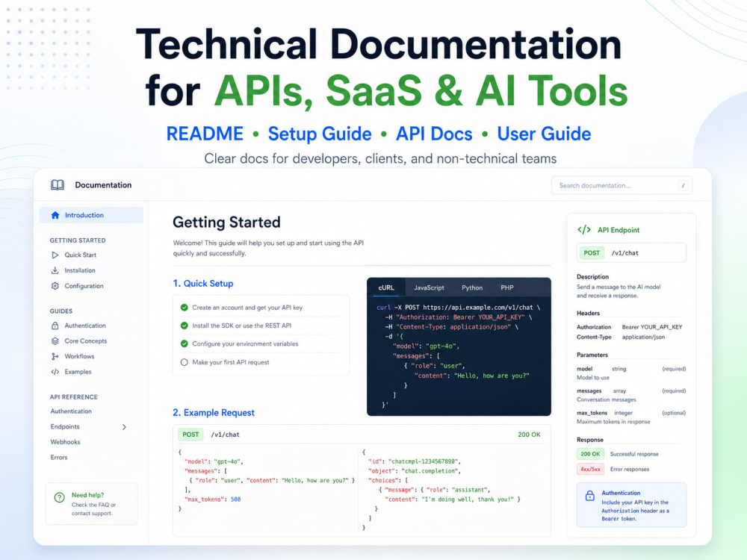Switch to the cURL code tab
This screenshot has width=747, height=560.
386,287
